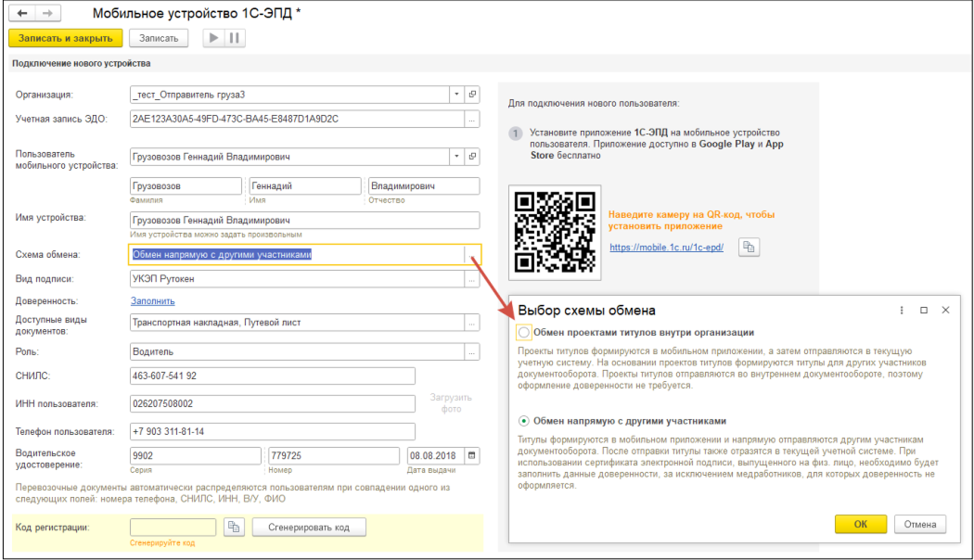This screenshot has width=974, height=560.
Task: Expand the Организация dropdown list
Action: [x=455, y=95]
